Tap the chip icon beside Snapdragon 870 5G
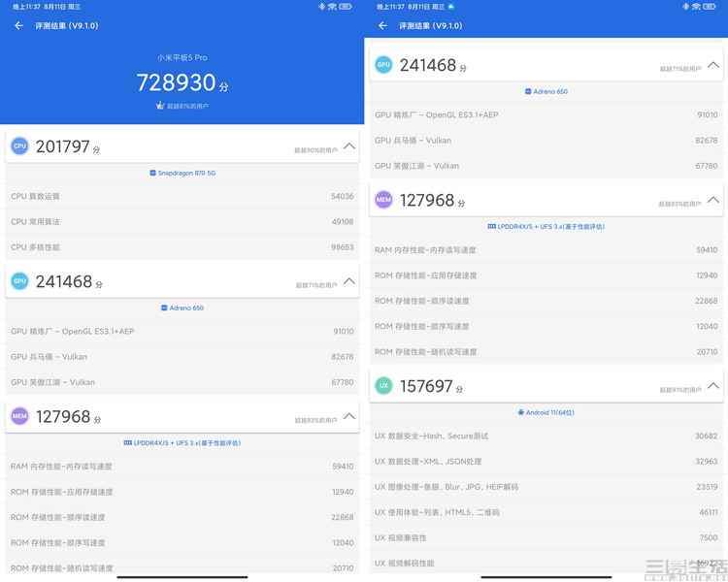The image size is (728, 582). 152,173
